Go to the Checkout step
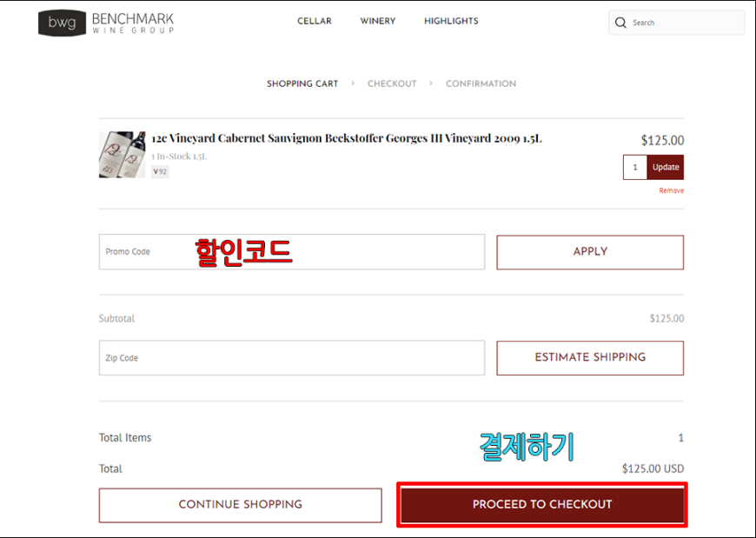Image resolution: width=756 pixels, height=538 pixels. [392, 84]
